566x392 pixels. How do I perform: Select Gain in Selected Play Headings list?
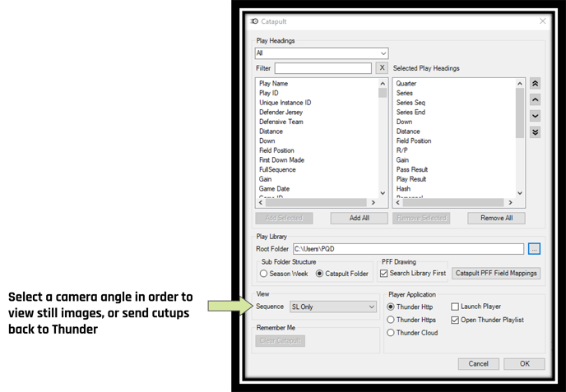click(402, 160)
